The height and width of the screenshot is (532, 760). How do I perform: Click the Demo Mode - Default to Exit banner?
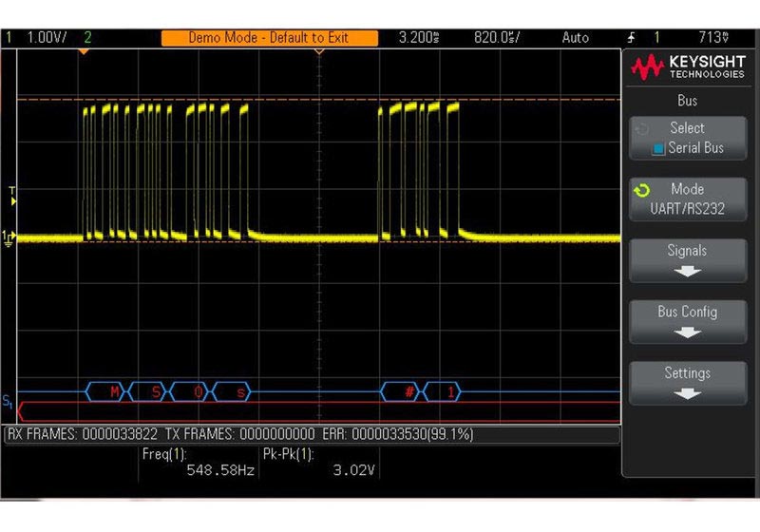(x=270, y=38)
